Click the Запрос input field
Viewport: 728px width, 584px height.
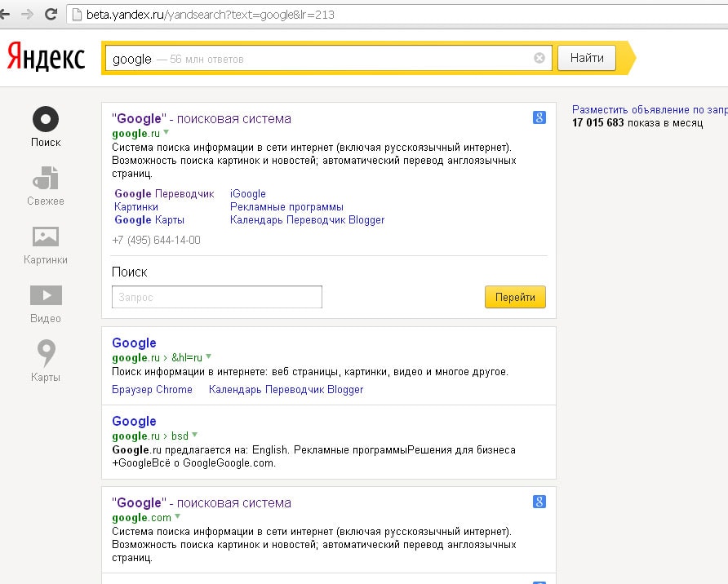216,298
